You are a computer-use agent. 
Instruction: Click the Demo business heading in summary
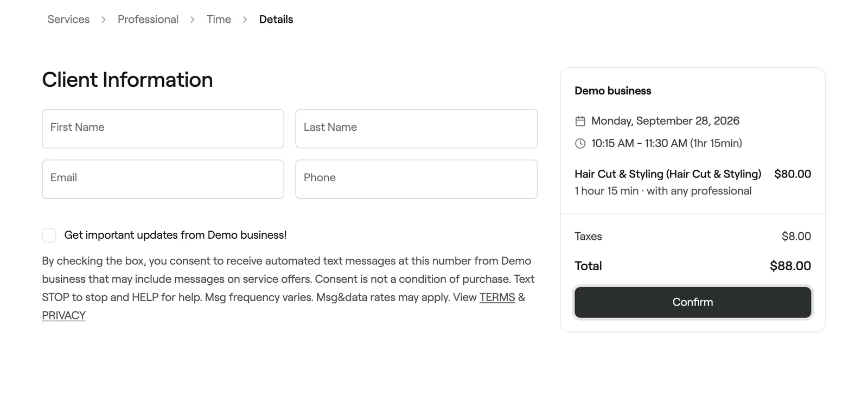pyautogui.click(x=613, y=91)
